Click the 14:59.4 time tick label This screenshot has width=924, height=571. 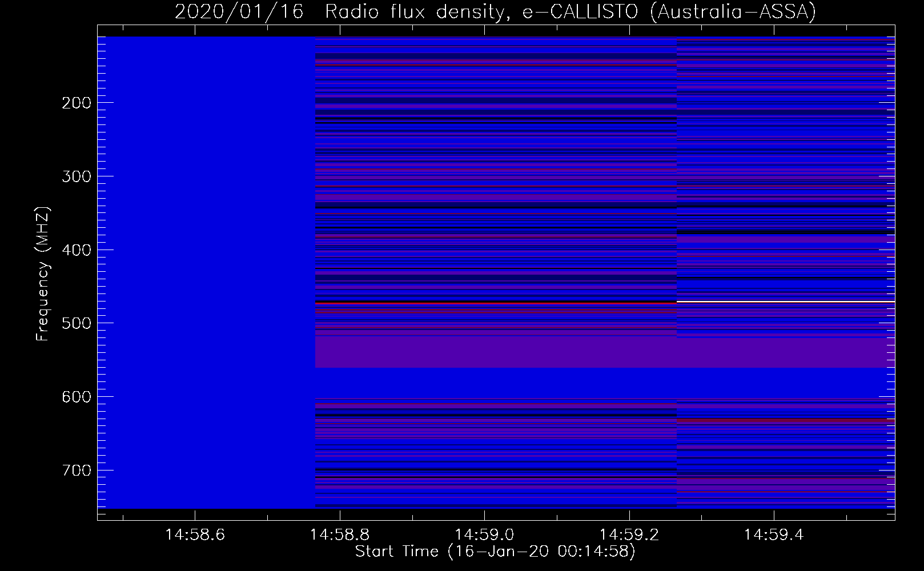(774, 534)
